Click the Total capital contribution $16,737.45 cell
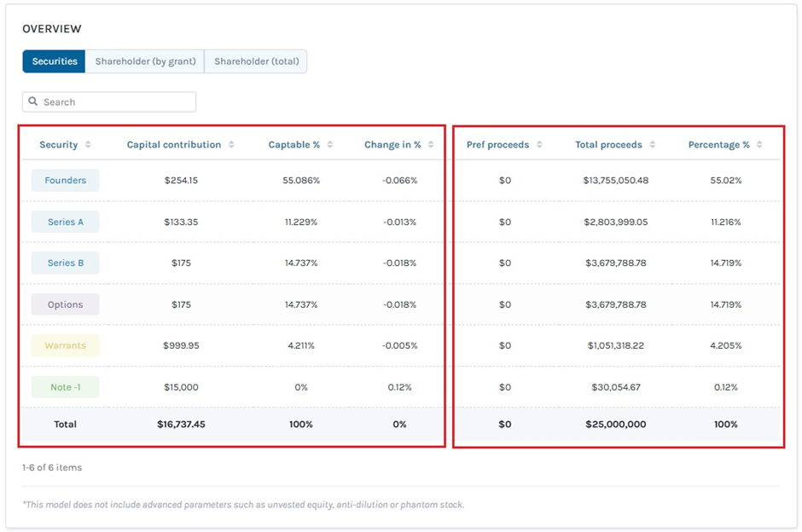Viewport: 802px width, 532px height. (181, 425)
